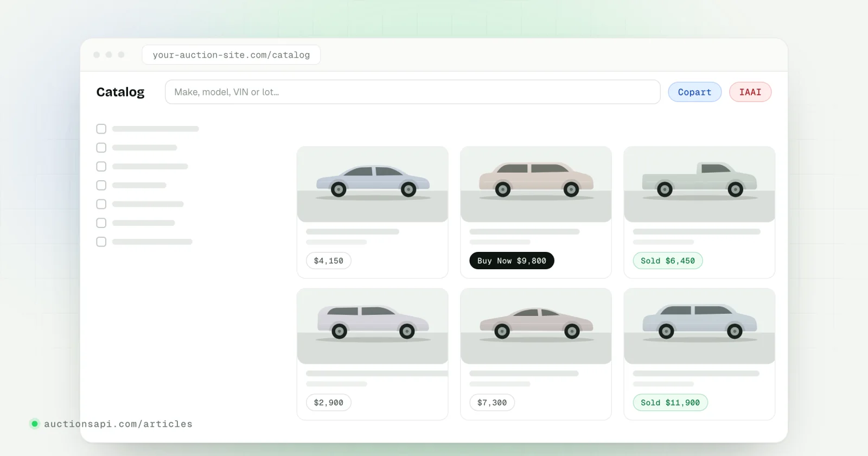Open the pickup truck thumbnail sold at $6,450

tap(699, 184)
